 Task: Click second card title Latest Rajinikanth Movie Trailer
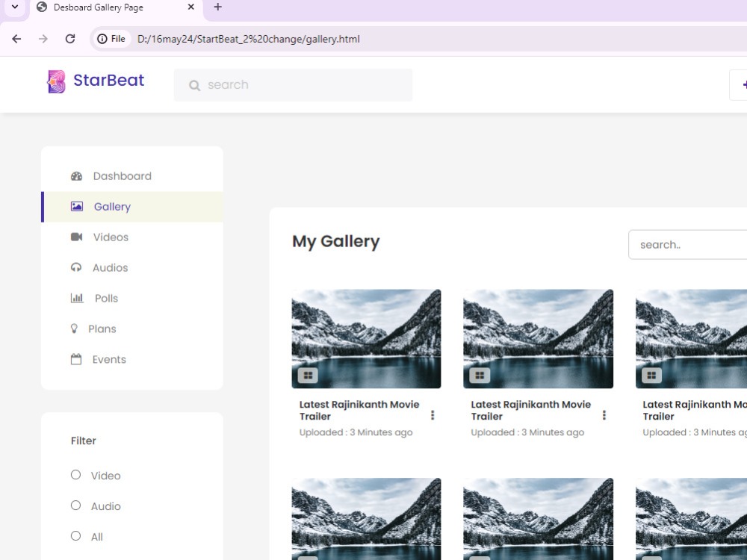(x=530, y=410)
